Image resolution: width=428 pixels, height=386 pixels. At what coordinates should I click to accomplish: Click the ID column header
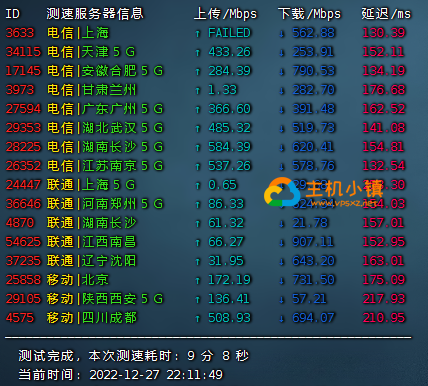(12, 14)
